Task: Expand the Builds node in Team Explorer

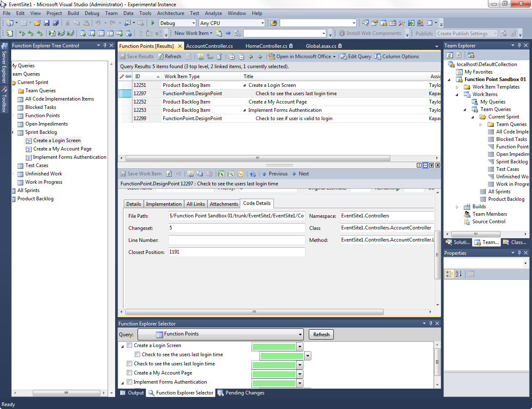Action: click(457, 207)
